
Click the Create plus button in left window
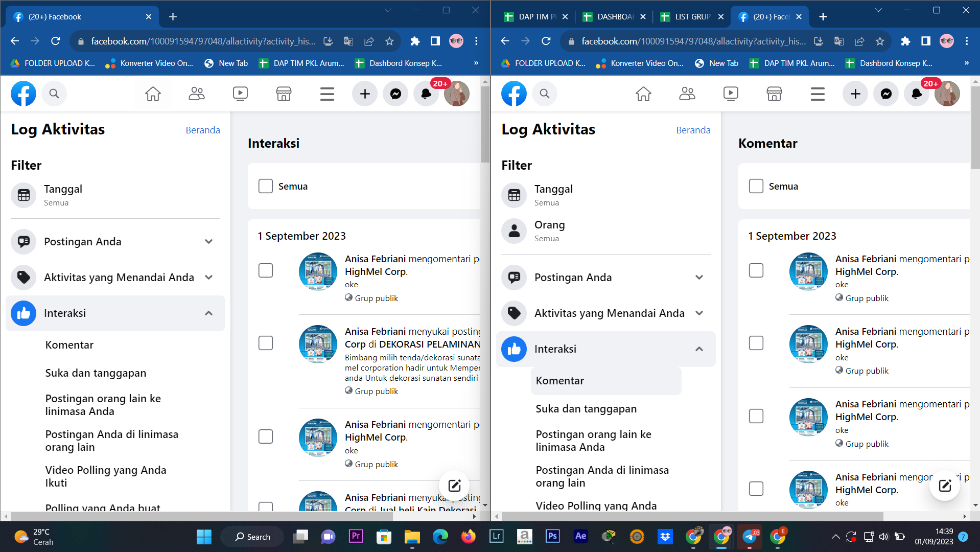[365, 94]
